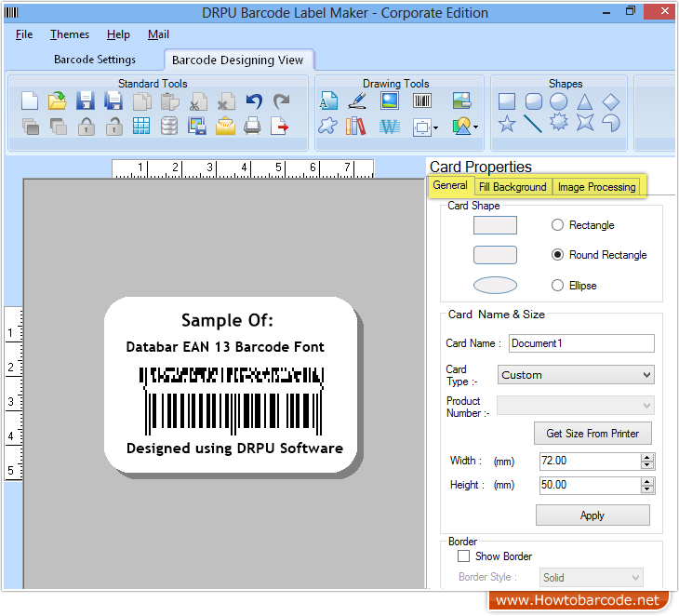Enable the Show Border checkbox

[463, 556]
